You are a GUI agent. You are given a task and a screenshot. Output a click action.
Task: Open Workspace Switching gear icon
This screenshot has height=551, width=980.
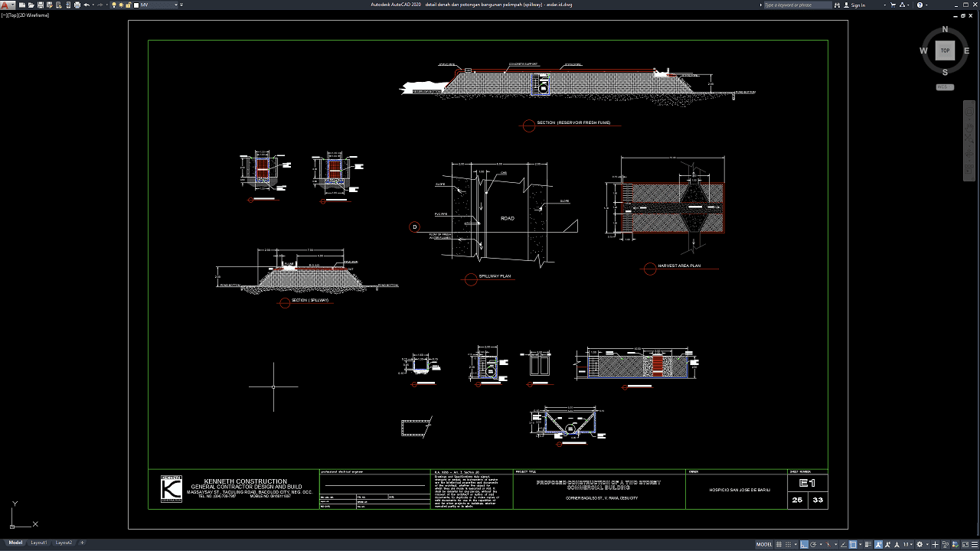tap(920, 544)
